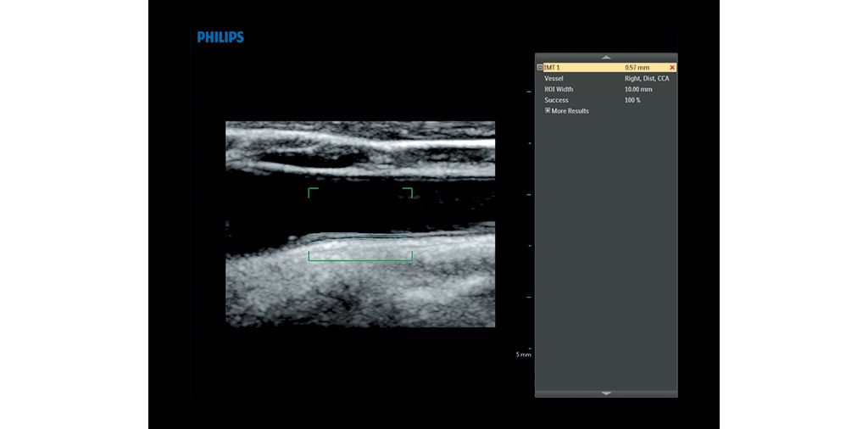The width and height of the screenshot is (868, 429).
Task: Click the Philips logo
Action: click(x=220, y=37)
